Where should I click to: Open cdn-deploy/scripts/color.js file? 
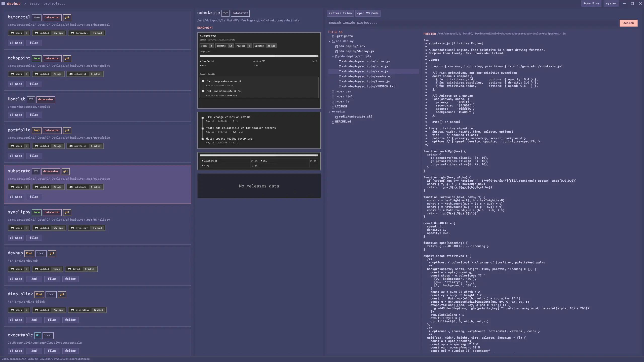(x=366, y=61)
